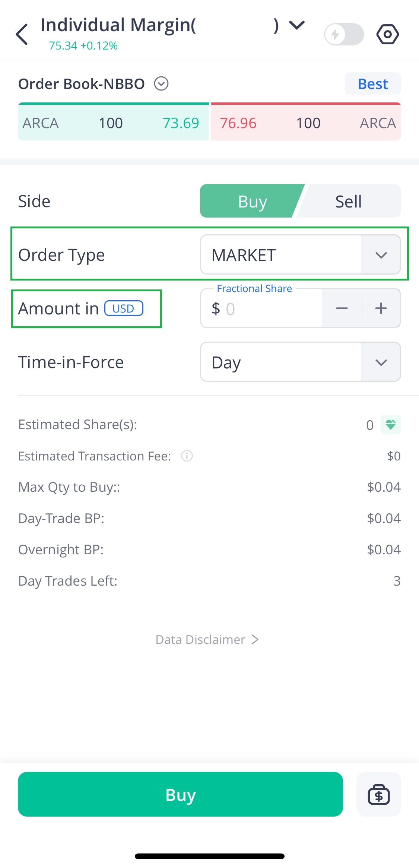Tap the Best order book button

[x=373, y=84]
